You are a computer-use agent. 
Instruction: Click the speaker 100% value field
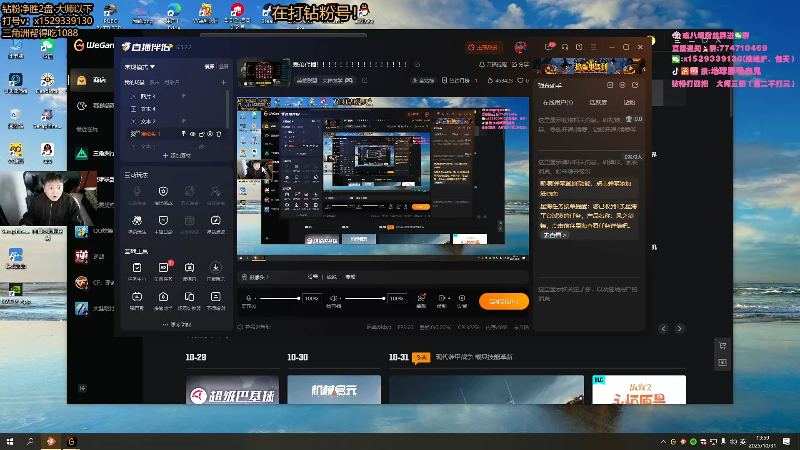point(396,298)
